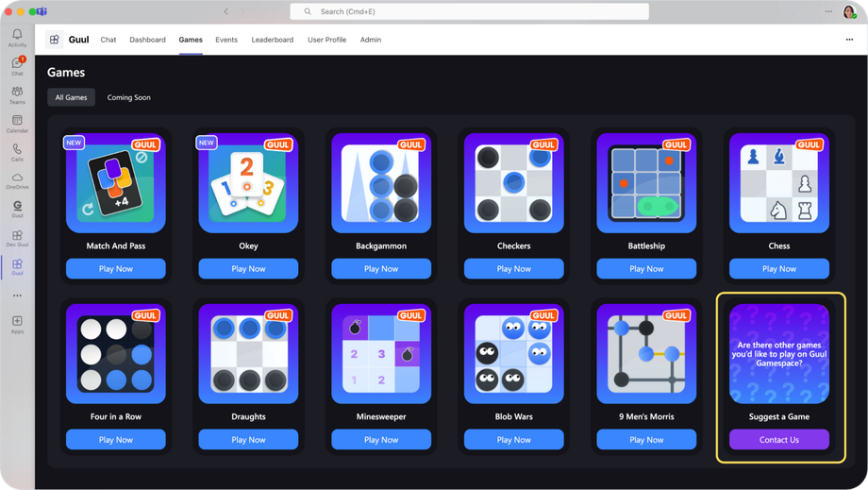Viewport: 868px width, 490px height.
Task: Launch 9 Men's Morris via Play Now
Action: click(x=646, y=440)
